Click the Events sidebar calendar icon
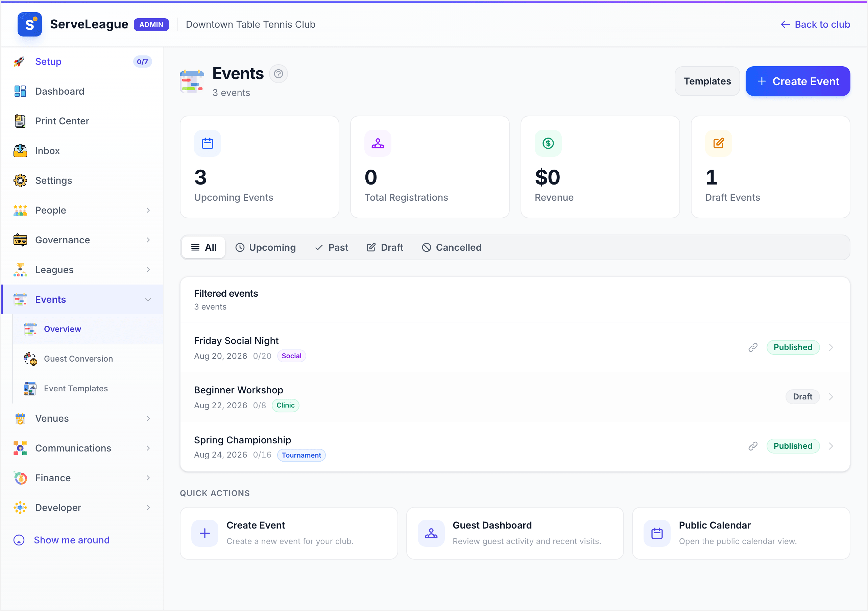 [x=20, y=299]
